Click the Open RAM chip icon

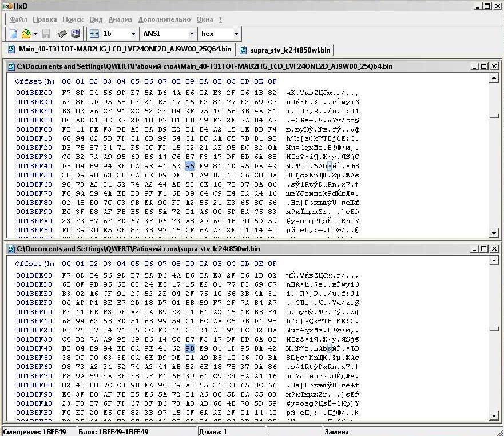click(x=62, y=34)
